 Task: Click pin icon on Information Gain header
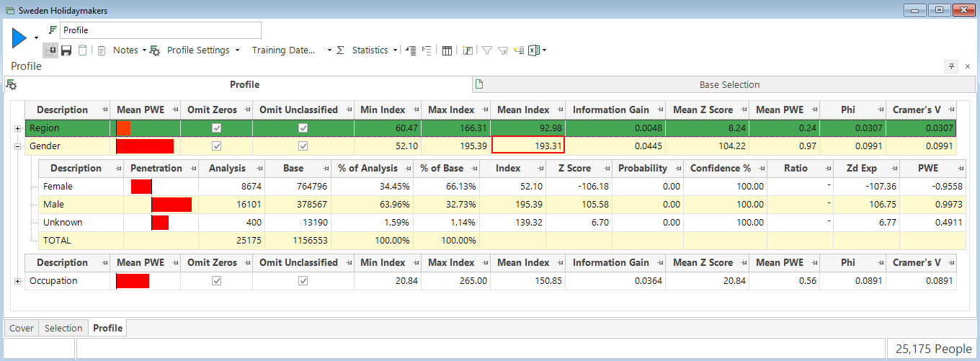659,110
